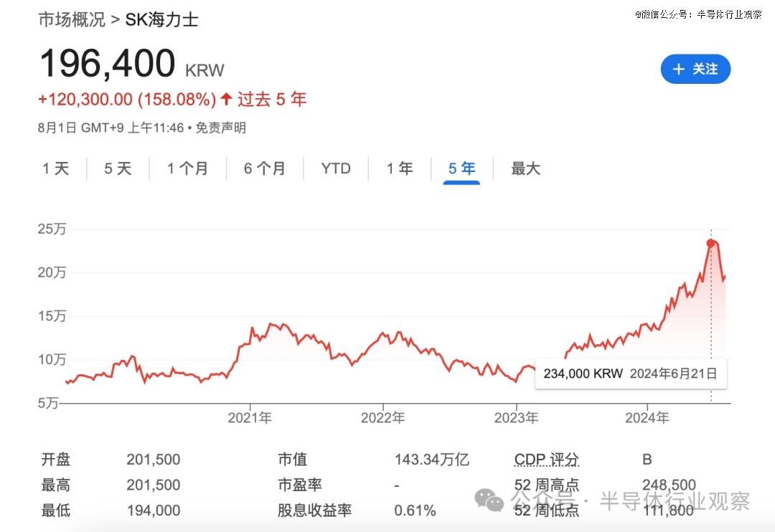Viewport: 775px width, 532px height.
Task: Open the 市场概况 breadcrumb link
Action: point(72,20)
